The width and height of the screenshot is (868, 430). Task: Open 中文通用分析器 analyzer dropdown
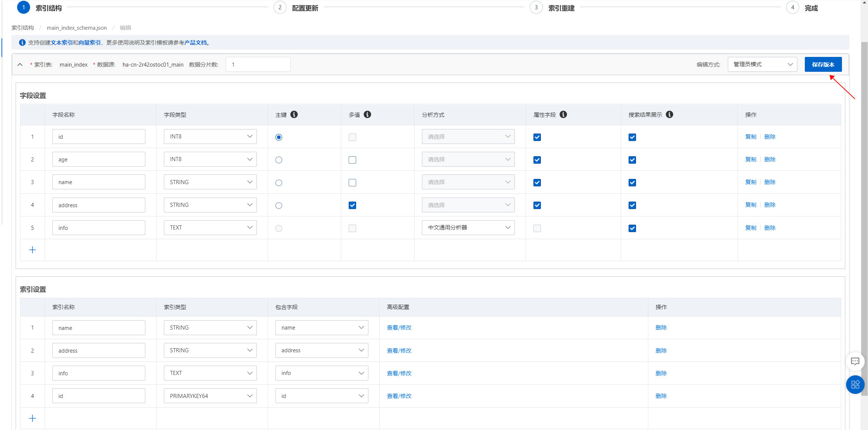pyautogui.click(x=468, y=228)
